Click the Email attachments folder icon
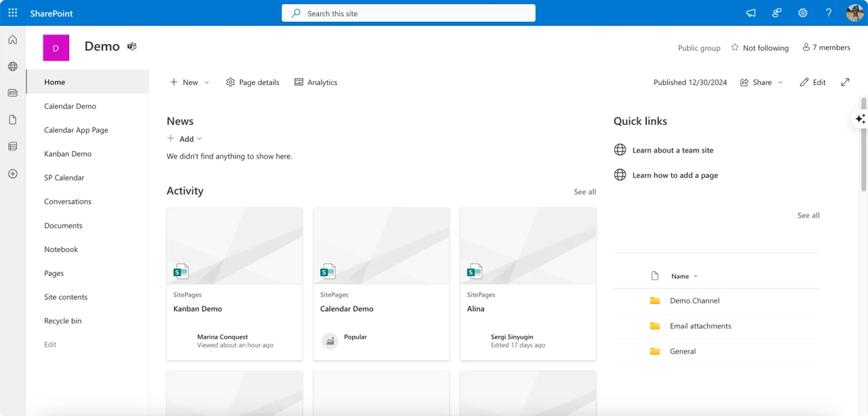 point(654,326)
